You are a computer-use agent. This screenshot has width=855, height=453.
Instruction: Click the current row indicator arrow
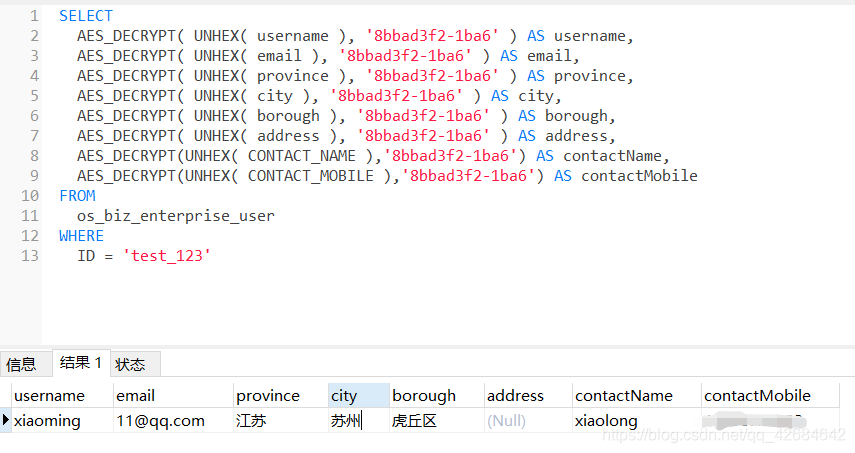(x=5, y=420)
